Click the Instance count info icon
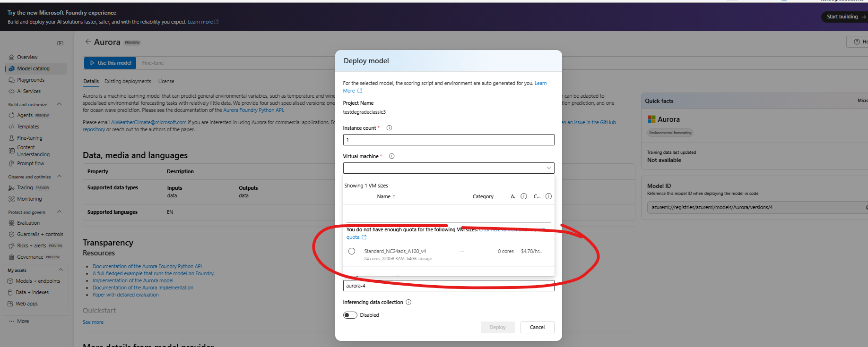 [x=389, y=128]
